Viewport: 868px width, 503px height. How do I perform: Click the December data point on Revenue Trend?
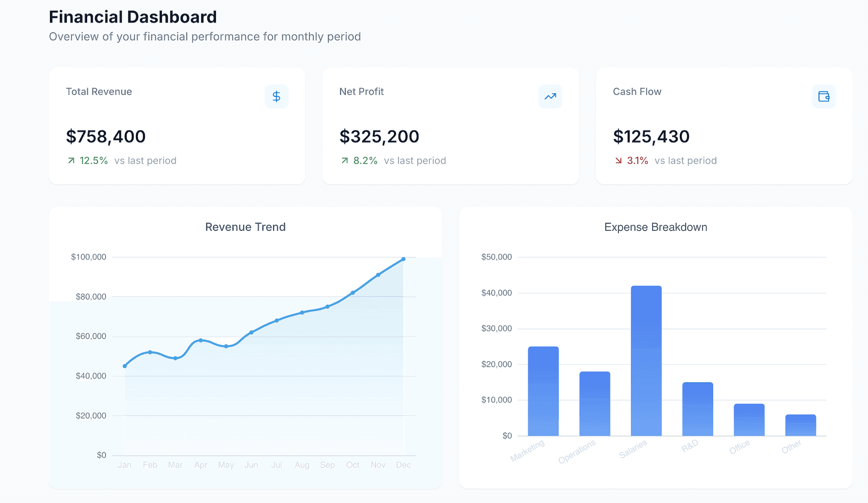click(x=403, y=259)
